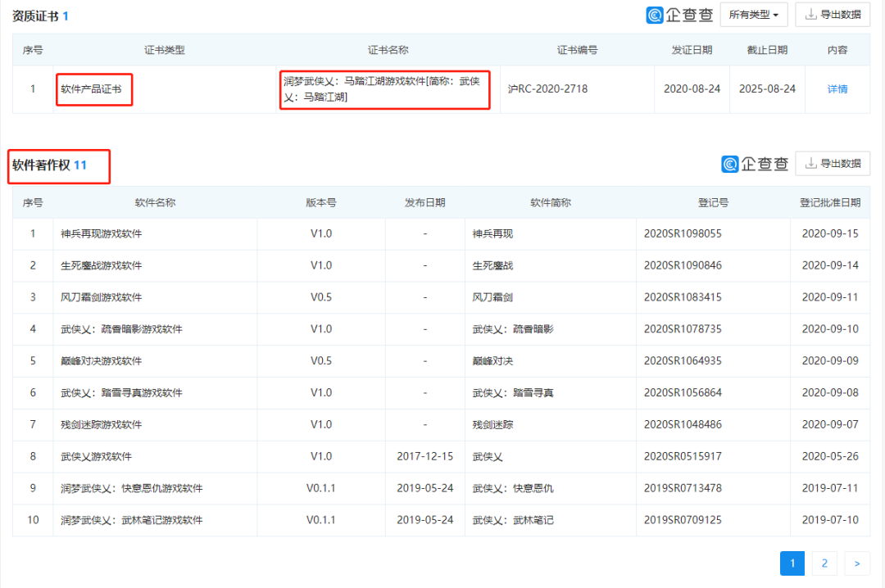The width and height of the screenshot is (885, 588).
Task: Click the 证书编号 column header
Action: 577,50
